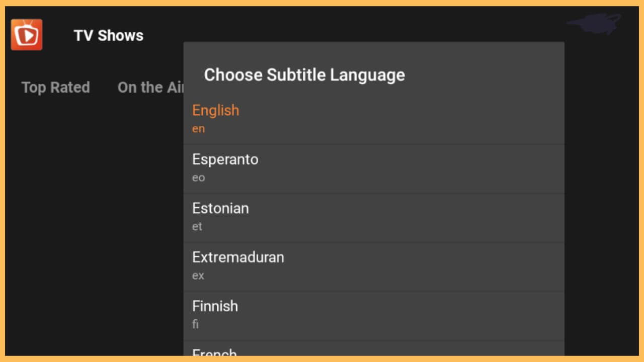Click the ex code under Extremaduran
644x362 pixels.
point(197,275)
